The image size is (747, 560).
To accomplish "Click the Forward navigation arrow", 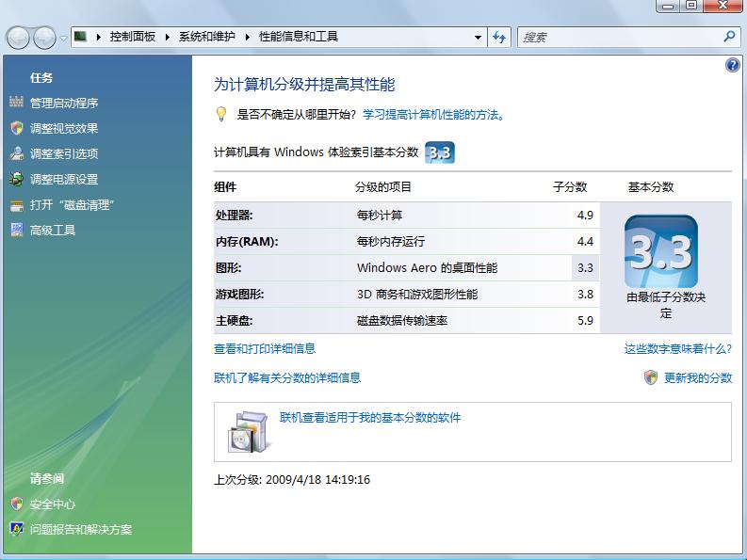I will click(44, 37).
